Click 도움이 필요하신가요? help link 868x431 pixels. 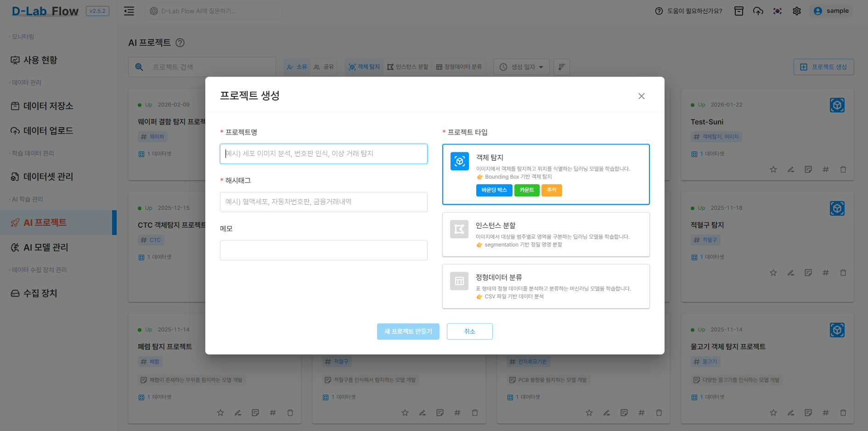694,11
